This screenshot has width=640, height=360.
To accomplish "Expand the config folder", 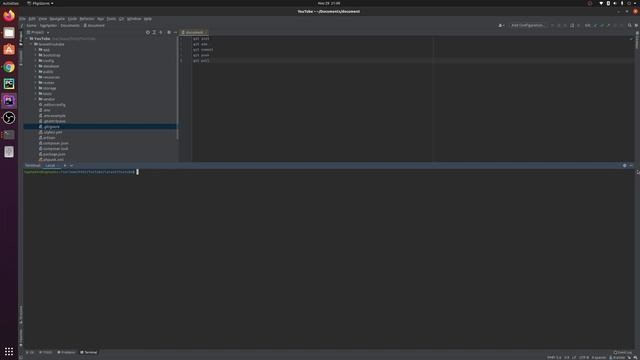I will (x=36, y=61).
